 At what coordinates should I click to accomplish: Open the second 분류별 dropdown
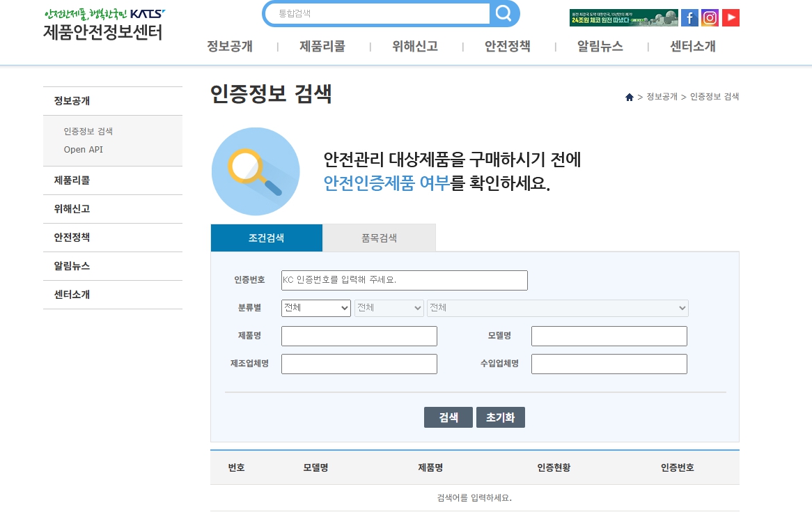[x=389, y=308]
